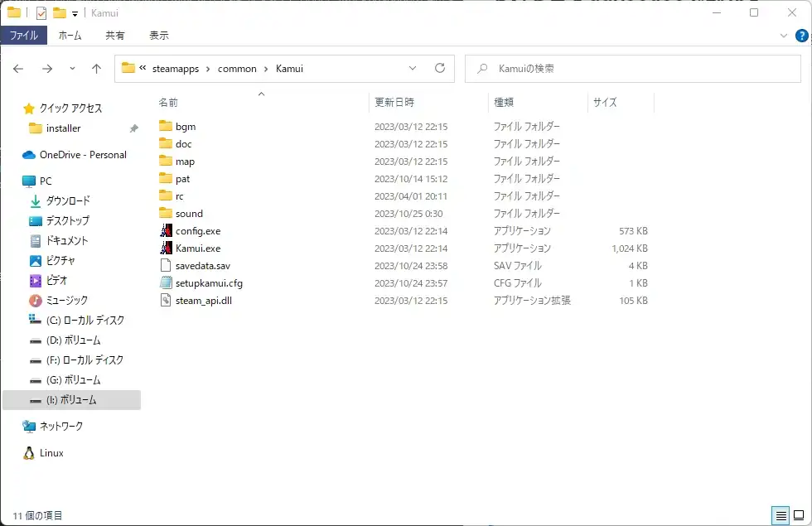Expand the ribbon with the chevron
This screenshot has height=526, width=812.
[784, 36]
